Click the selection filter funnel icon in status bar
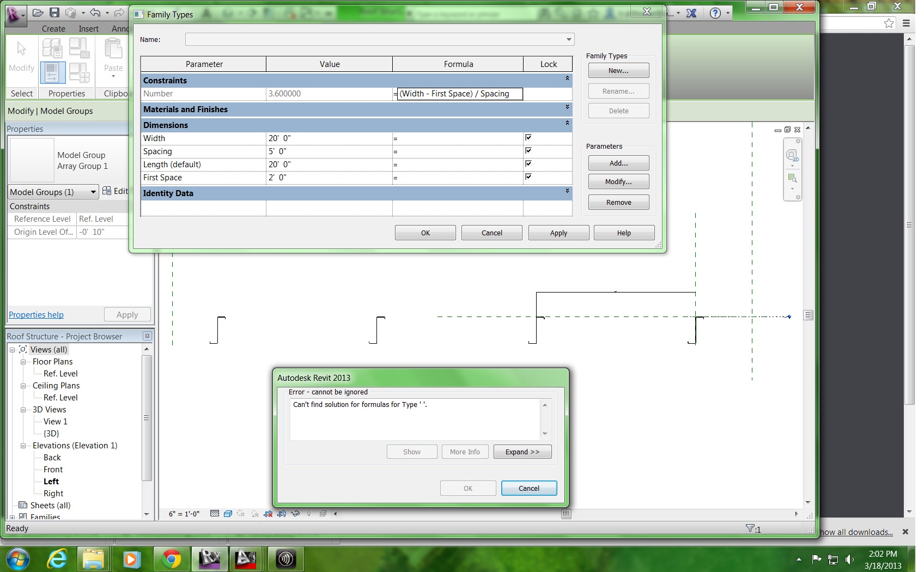This screenshot has height=572, width=924. pyautogui.click(x=750, y=528)
